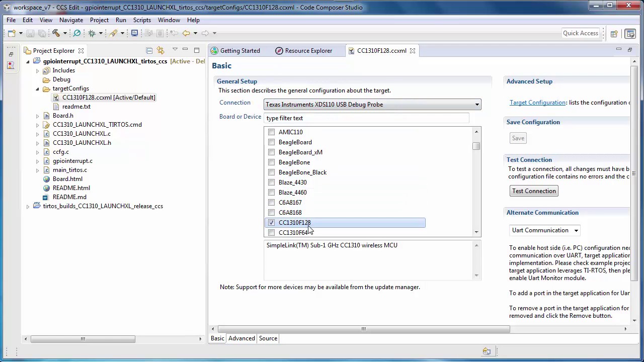This screenshot has height=362, width=644.
Task: Click the magnifier search toolbar icon
Action: click(x=77, y=33)
